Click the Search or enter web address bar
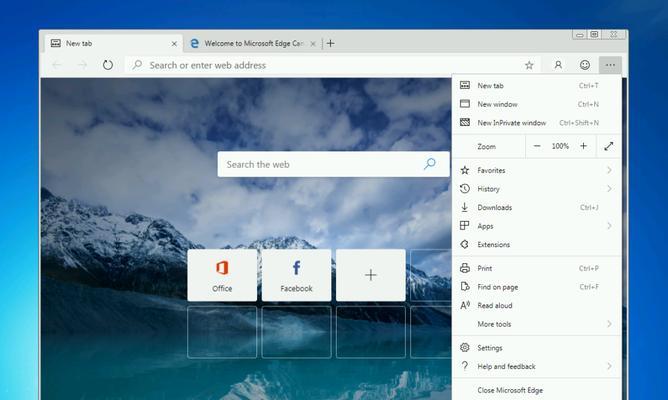This screenshot has width=668, height=400. point(333,65)
